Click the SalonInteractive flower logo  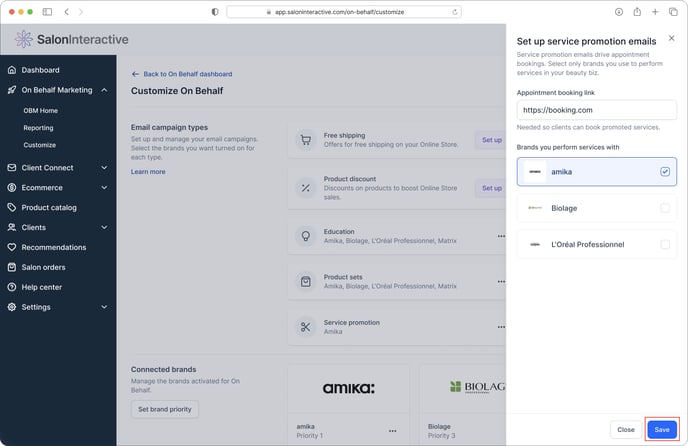click(x=24, y=39)
